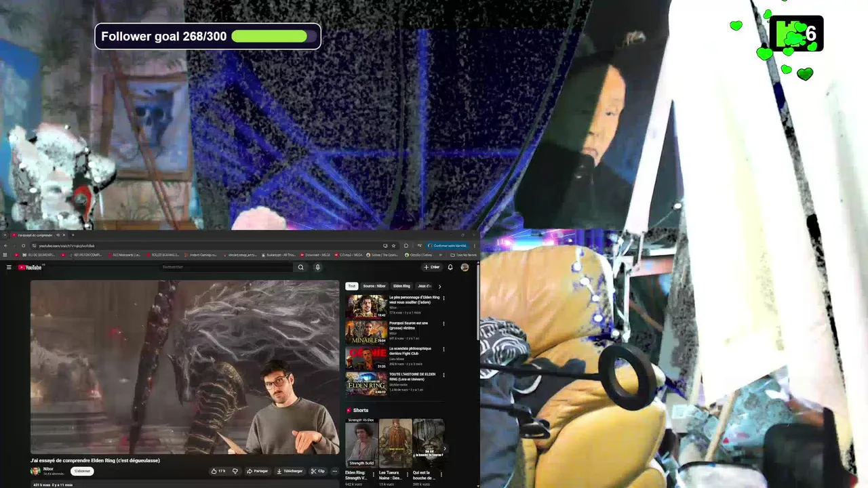Viewport: 868px width, 488px height.
Task: Click the Créer button
Action: pos(432,267)
